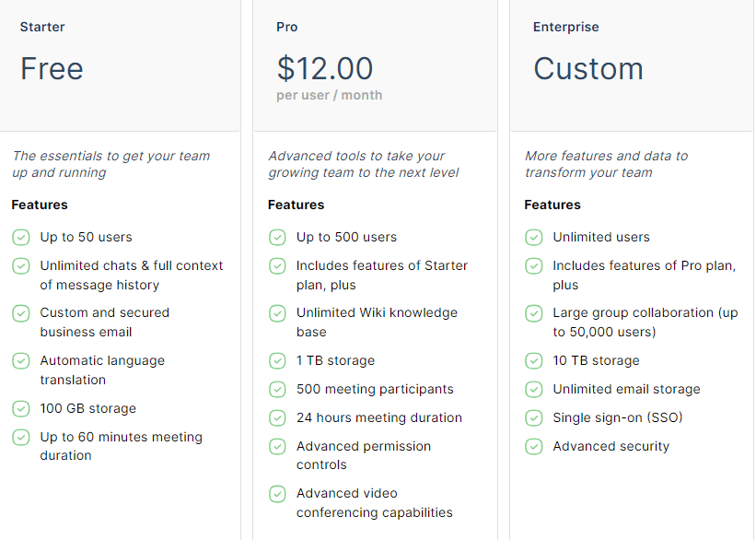Click the checkmark beside Custom and secured business email
This screenshot has width=756, height=540.
pyautogui.click(x=21, y=313)
